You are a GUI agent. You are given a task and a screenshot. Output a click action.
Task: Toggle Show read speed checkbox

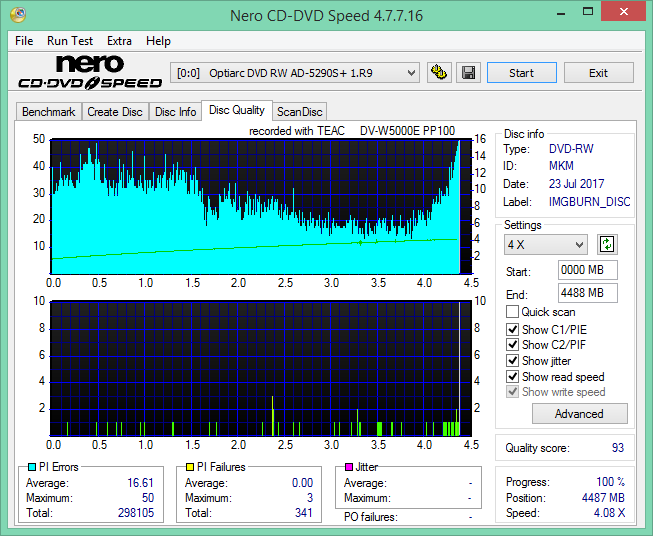tap(512, 376)
